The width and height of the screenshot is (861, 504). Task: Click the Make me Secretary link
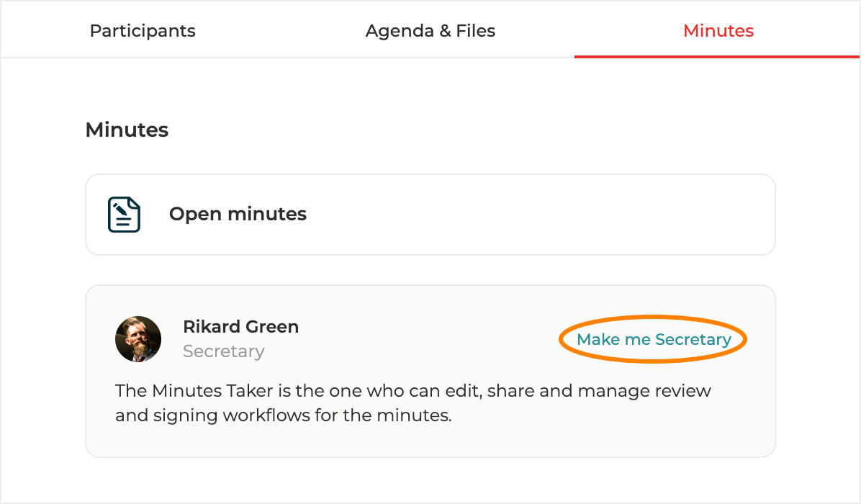(654, 340)
